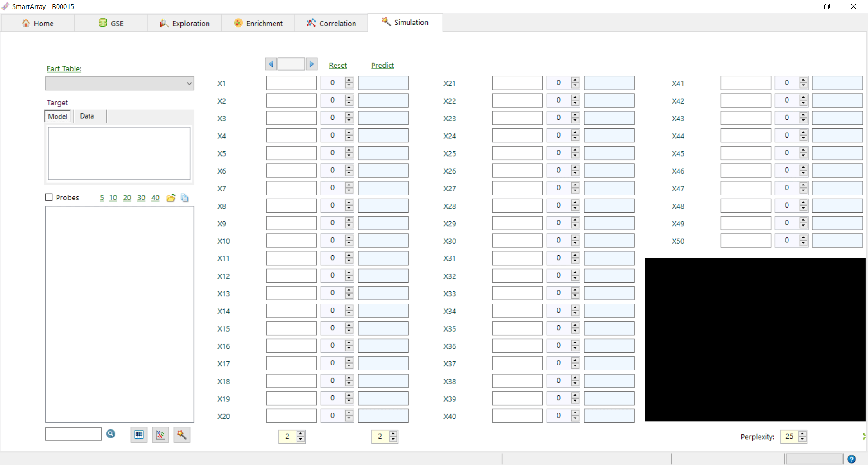Viewport: 868px width, 465px height.
Task: Switch to the Correlation tab
Action: point(331,23)
